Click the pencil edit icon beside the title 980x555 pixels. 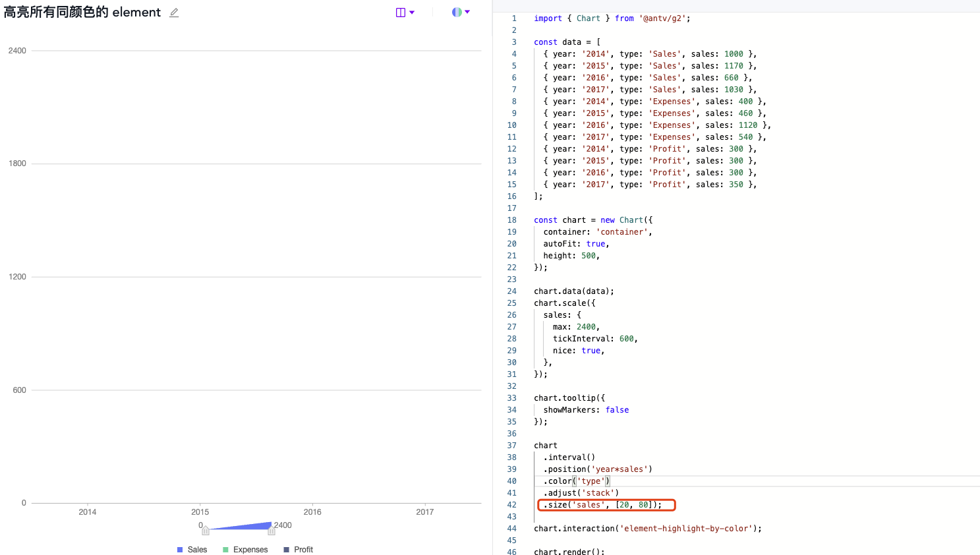(174, 13)
